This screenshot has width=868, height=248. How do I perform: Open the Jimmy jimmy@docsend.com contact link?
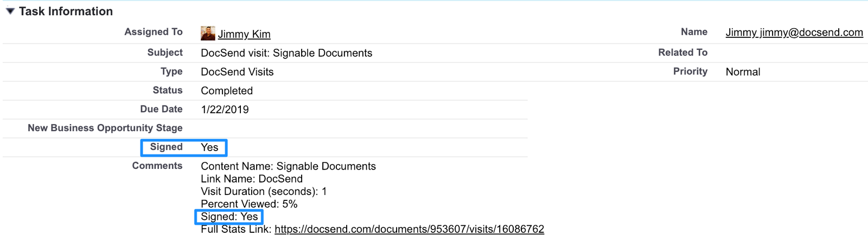point(794,32)
